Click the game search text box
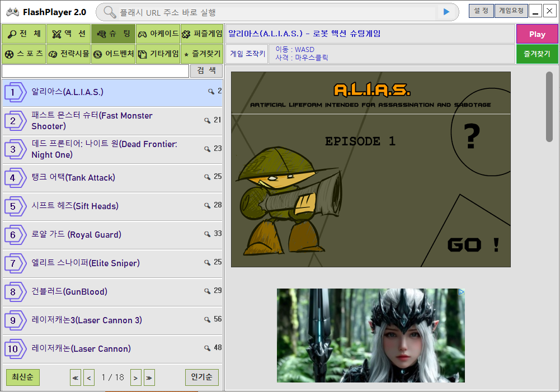The height and width of the screenshot is (392, 560). coord(95,70)
